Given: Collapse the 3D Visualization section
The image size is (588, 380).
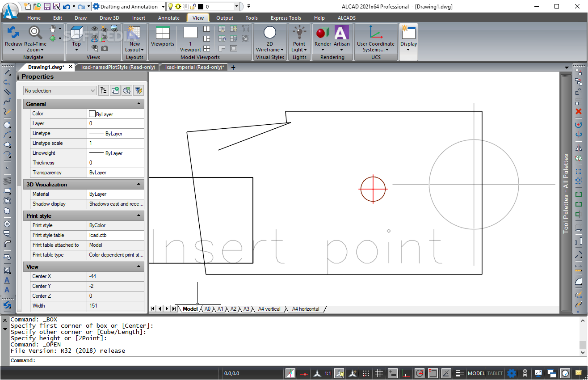Looking at the screenshot, I should coord(139,184).
